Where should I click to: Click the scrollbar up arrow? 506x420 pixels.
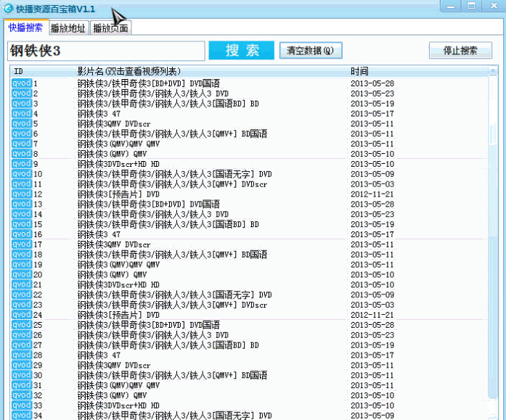coord(493,70)
